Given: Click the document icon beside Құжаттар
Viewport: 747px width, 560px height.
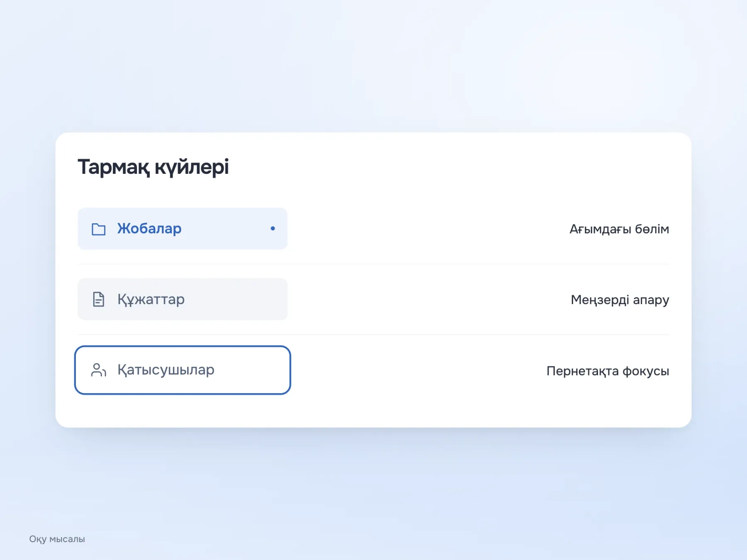Looking at the screenshot, I should click(x=98, y=299).
